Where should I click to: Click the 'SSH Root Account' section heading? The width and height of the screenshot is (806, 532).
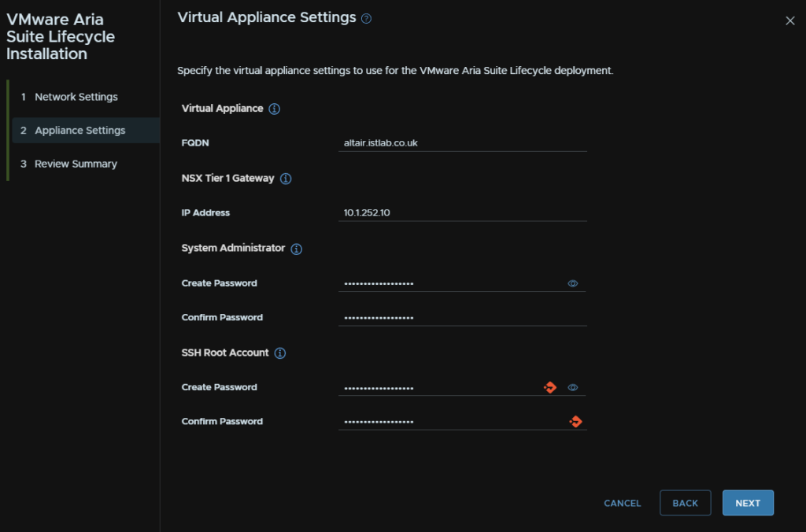tap(225, 353)
